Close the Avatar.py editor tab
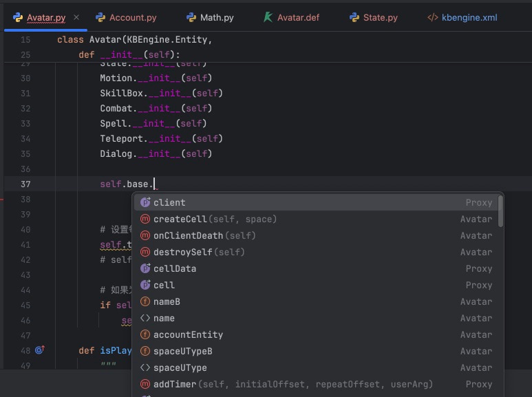 [x=76, y=18]
